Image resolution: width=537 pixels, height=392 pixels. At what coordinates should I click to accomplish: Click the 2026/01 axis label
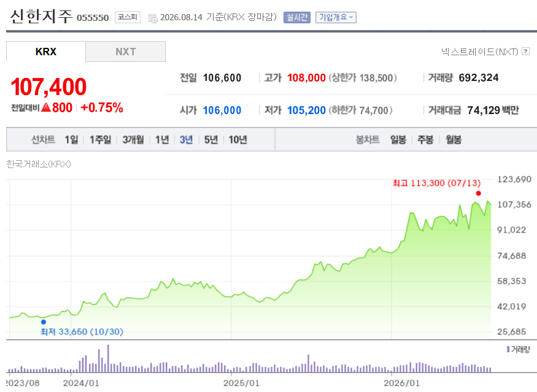pyautogui.click(x=402, y=383)
